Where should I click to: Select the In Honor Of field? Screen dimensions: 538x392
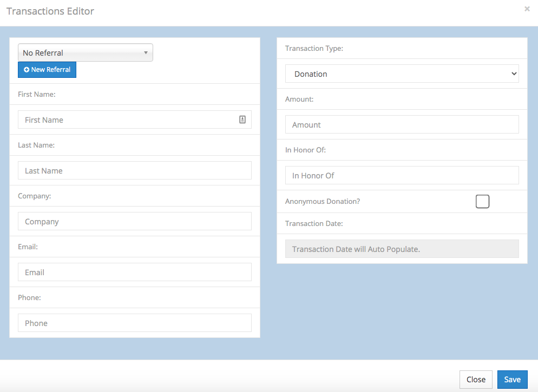coord(402,176)
